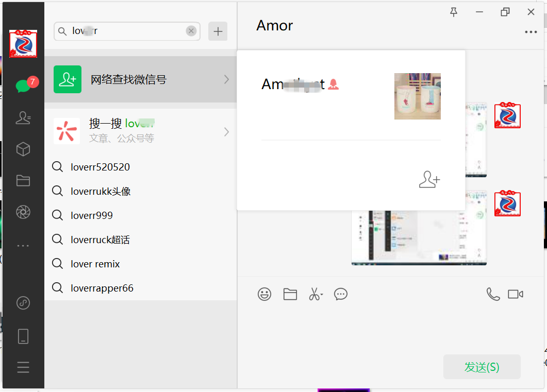
Task: Click the plus button next to the search box
Action: click(x=218, y=31)
